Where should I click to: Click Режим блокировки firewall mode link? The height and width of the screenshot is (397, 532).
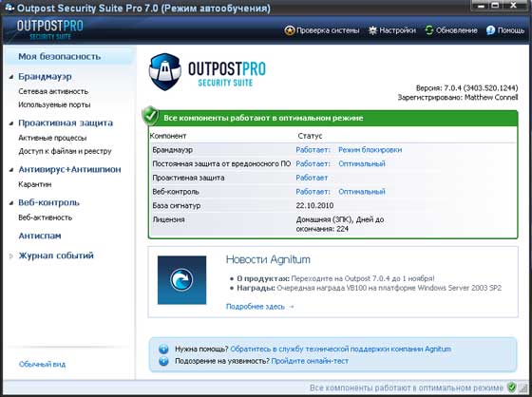[x=370, y=150]
